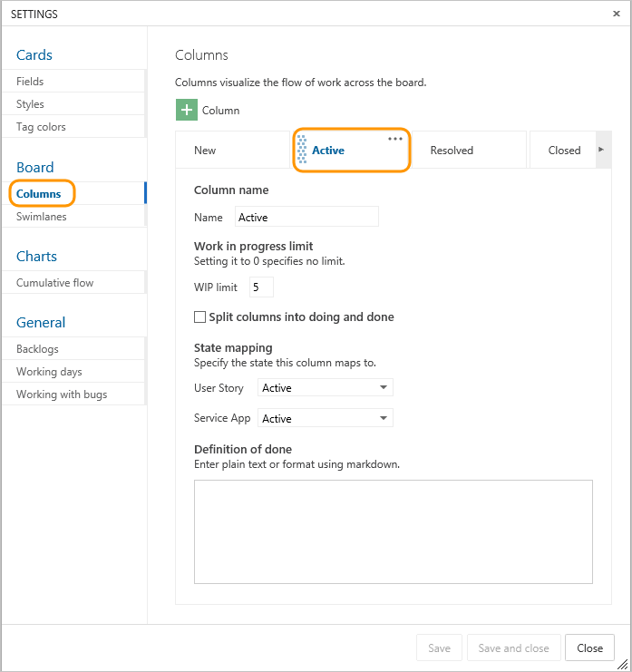This screenshot has height=672, width=632.
Task: Click the right arrow to show more columns
Action: coord(601,150)
